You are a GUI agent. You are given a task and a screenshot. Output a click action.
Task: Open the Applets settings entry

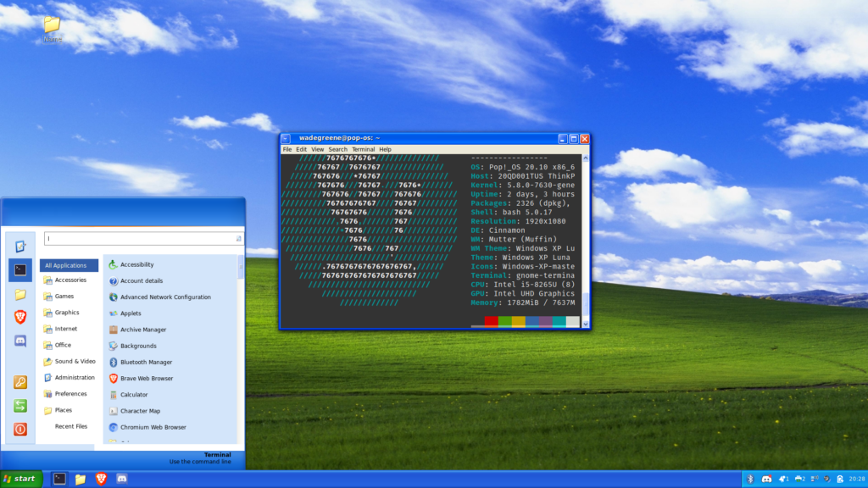[171, 313]
